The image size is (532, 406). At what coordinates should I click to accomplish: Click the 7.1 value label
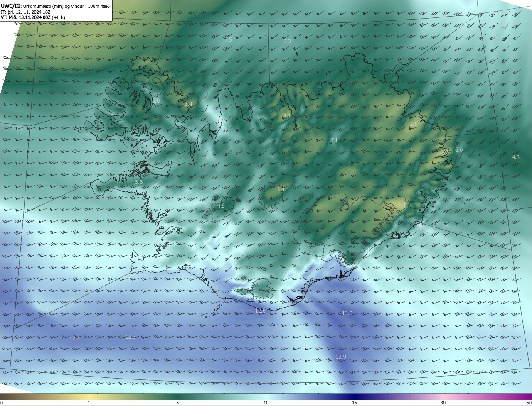coord(334,140)
